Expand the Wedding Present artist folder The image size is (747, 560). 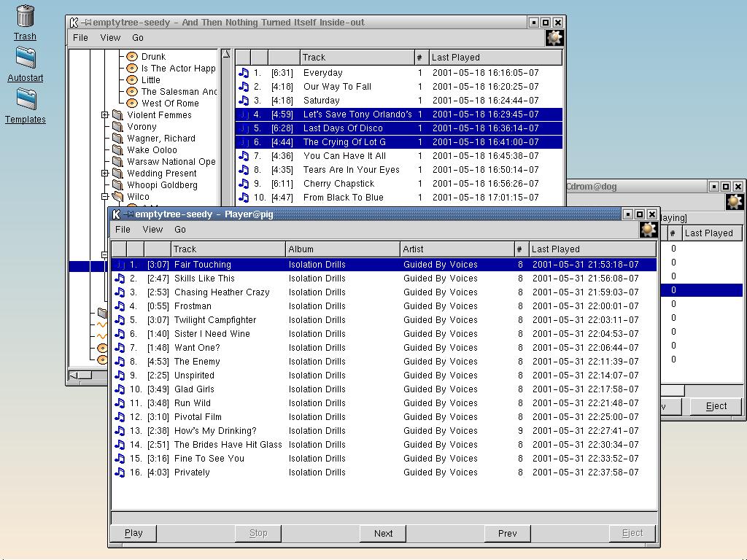point(105,174)
